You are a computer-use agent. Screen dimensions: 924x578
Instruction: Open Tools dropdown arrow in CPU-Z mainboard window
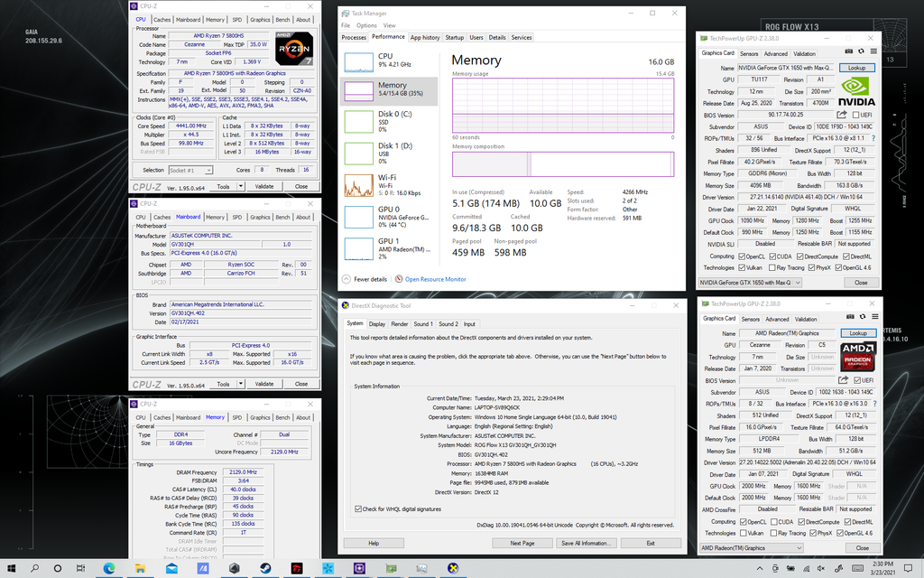240,384
